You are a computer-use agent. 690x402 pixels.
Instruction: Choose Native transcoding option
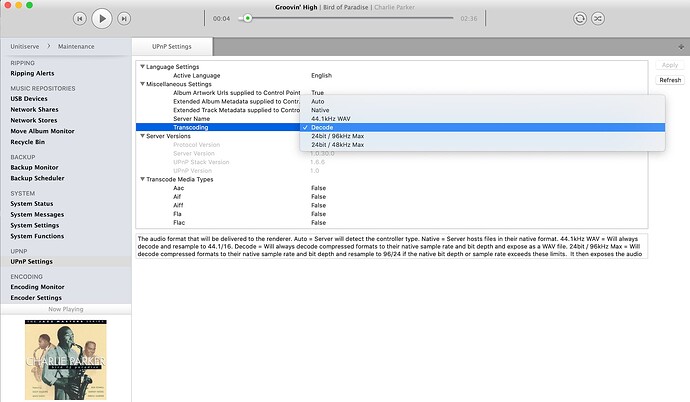(x=482, y=110)
